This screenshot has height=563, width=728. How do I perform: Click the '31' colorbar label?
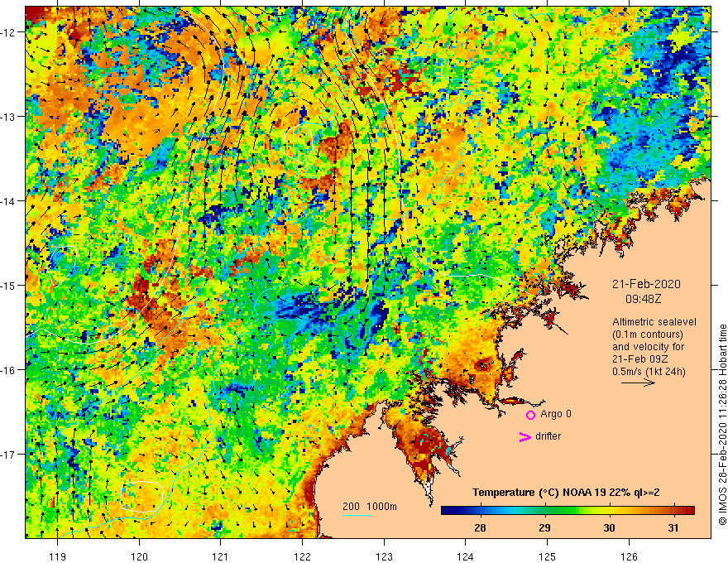click(x=673, y=527)
